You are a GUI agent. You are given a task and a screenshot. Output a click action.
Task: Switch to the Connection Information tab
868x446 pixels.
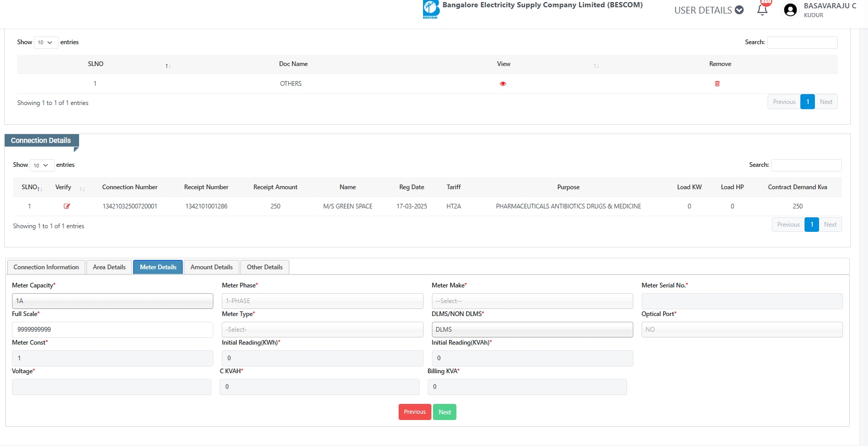click(x=46, y=267)
